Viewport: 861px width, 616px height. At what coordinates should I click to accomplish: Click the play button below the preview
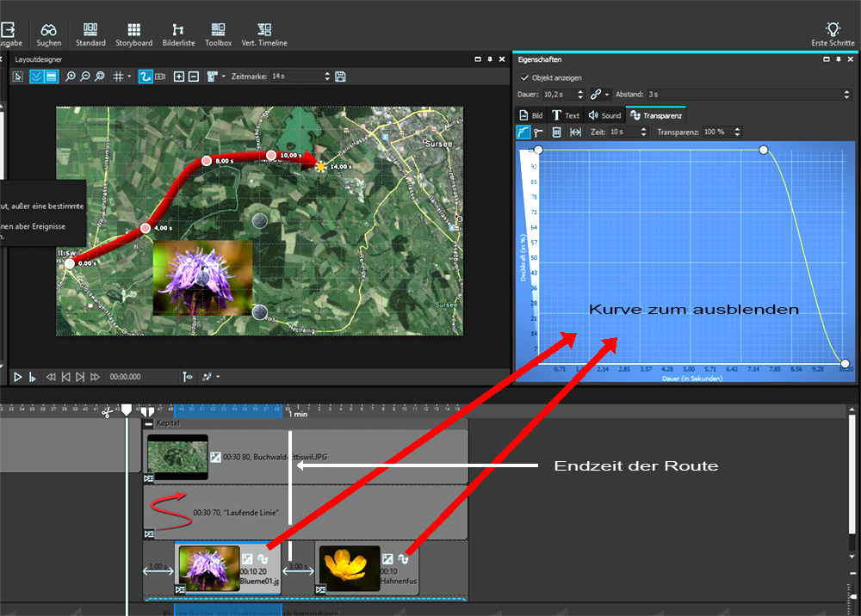coord(17,377)
